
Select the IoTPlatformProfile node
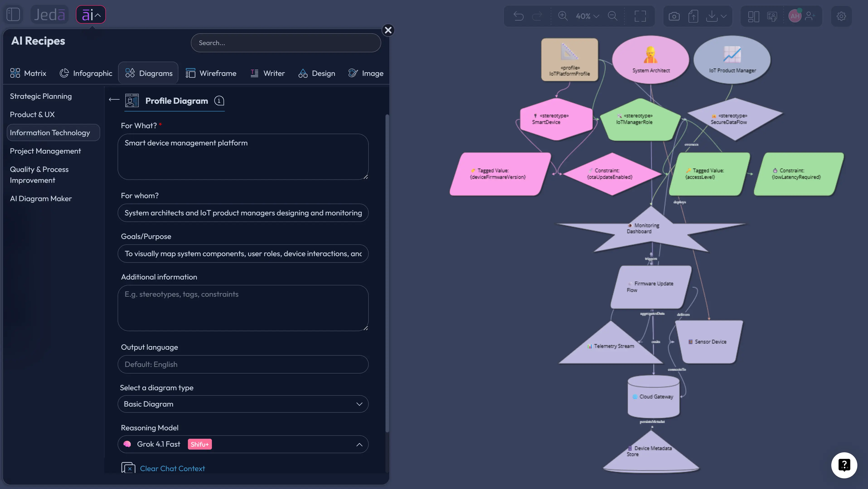(x=570, y=60)
